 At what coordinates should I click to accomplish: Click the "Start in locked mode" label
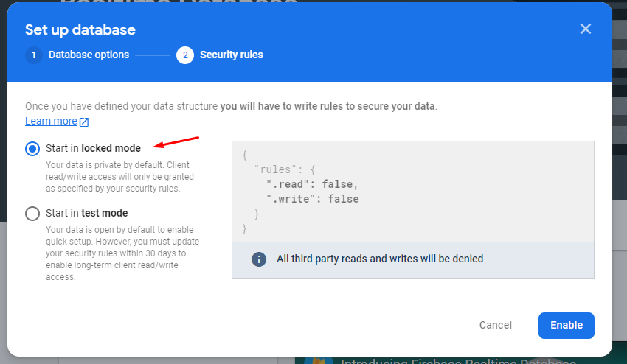click(x=93, y=149)
